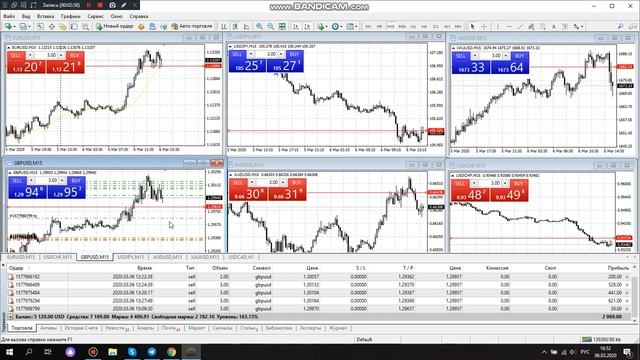Select the Vertical Line drawing tool
The height and width of the screenshot is (360, 640).
pyautogui.click(x=498, y=27)
